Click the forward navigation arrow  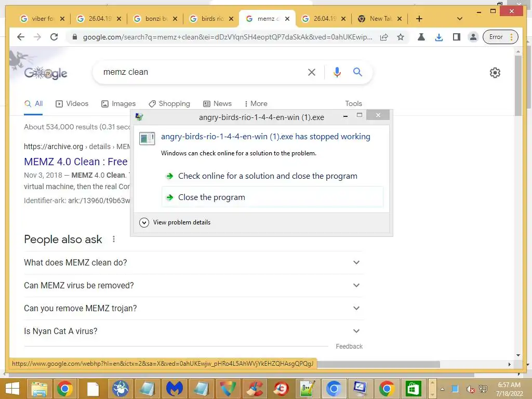click(x=37, y=37)
